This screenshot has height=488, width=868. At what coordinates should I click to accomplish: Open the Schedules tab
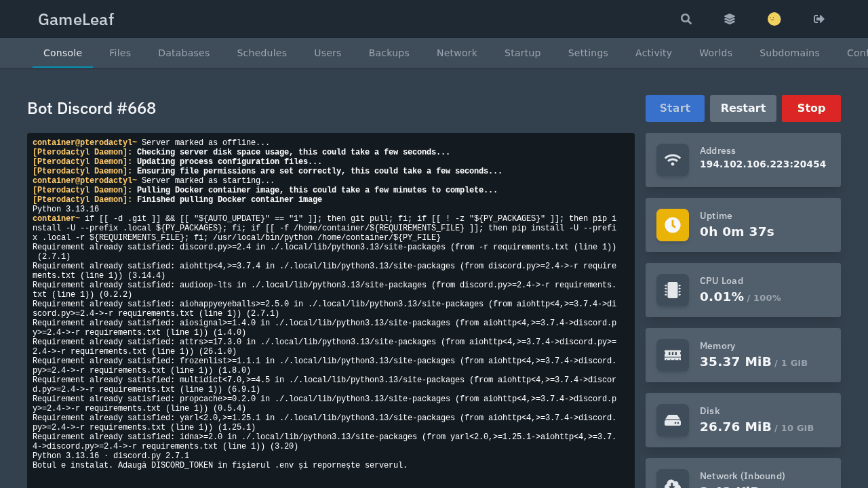262,53
